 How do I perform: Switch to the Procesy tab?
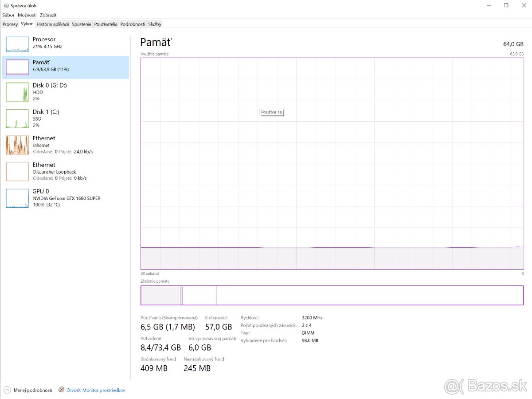click(10, 24)
